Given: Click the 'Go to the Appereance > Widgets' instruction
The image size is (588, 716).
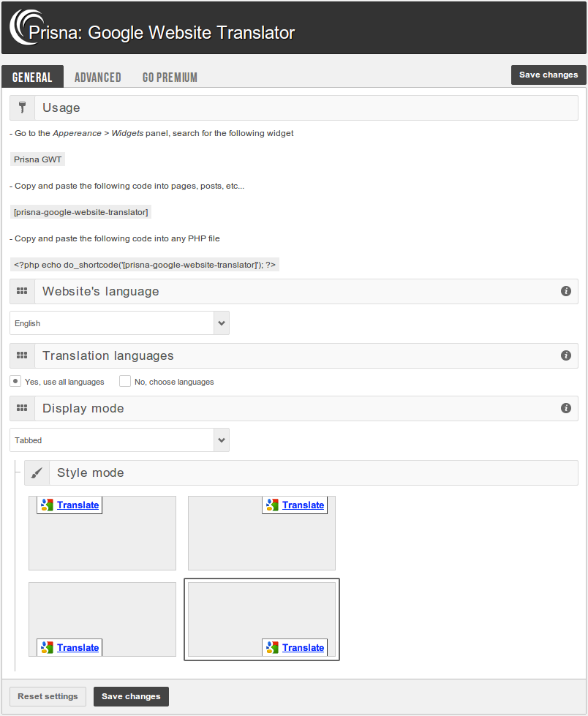Looking at the screenshot, I should tap(151, 133).
